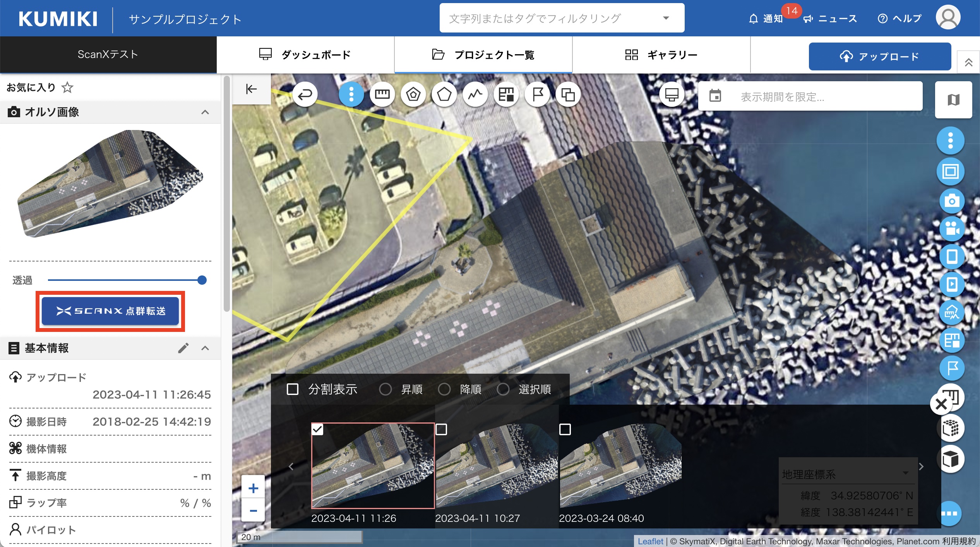Screen dimensions: 980x547
Task: Click the 透過 opacity slider handle
Action: coord(202,280)
